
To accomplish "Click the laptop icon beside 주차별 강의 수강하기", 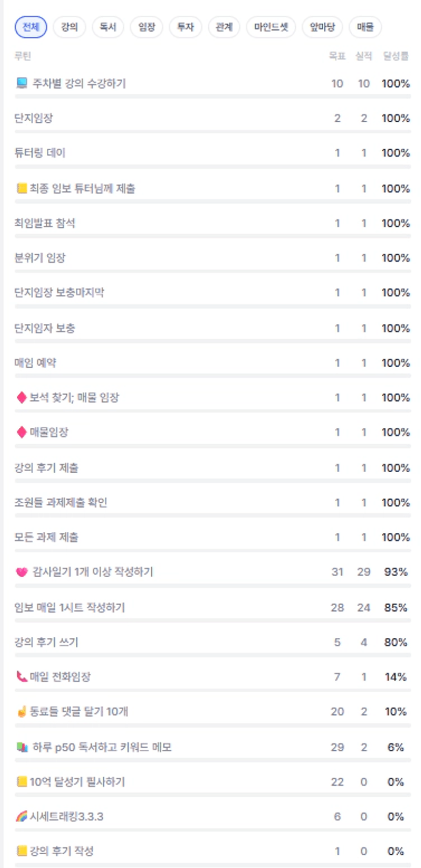I will tap(21, 83).
